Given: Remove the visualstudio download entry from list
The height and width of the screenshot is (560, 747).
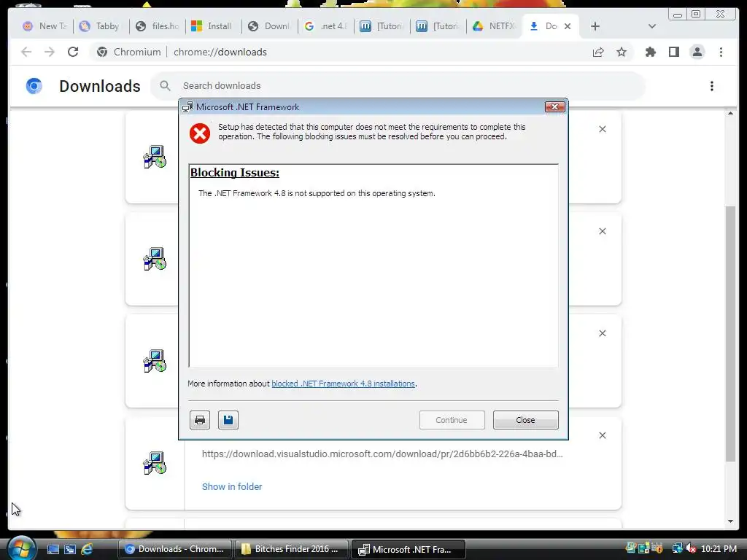Looking at the screenshot, I should tap(603, 436).
